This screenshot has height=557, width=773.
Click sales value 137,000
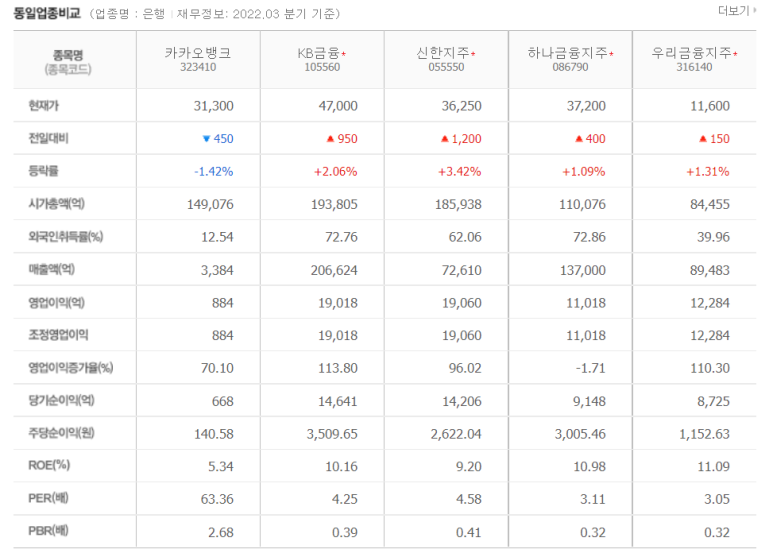click(583, 270)
